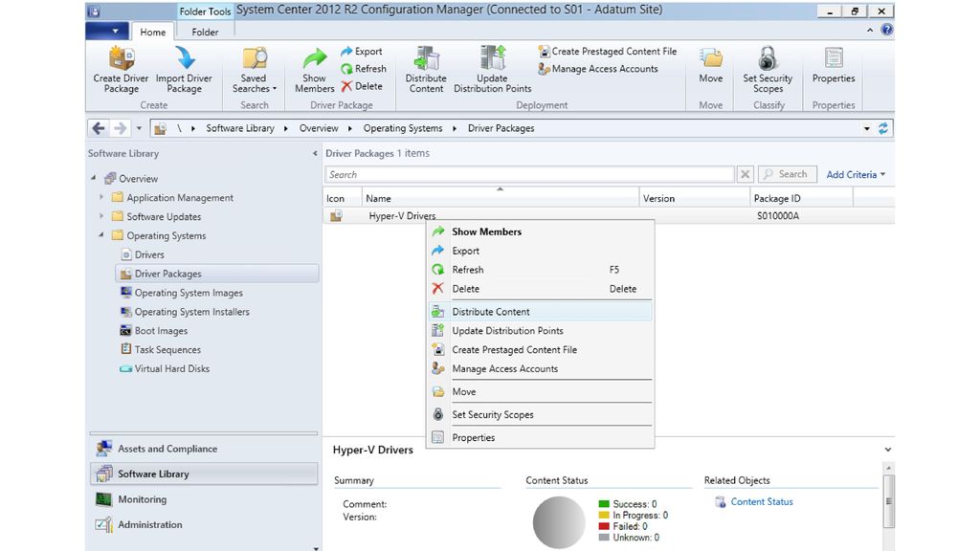The width and height of the screenshot is (980, 551).
Task: Open the Monitoring workspace
Action: [204, 499]
